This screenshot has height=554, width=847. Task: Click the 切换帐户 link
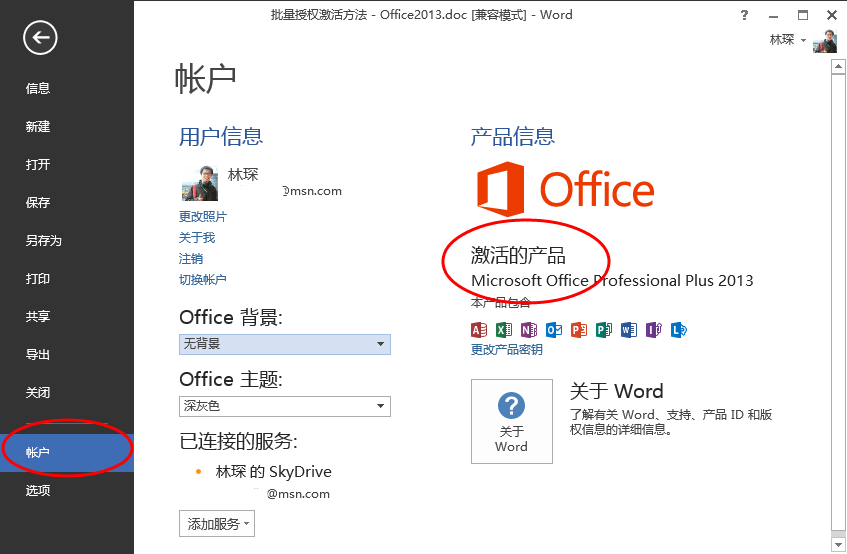point(203,279)
